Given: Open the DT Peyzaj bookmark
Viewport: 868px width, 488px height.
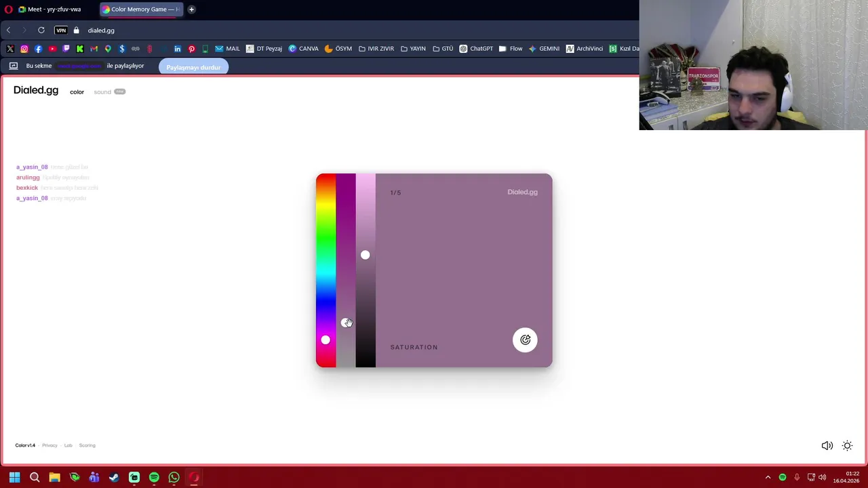Looking at the screenshot, I should 264,49.
